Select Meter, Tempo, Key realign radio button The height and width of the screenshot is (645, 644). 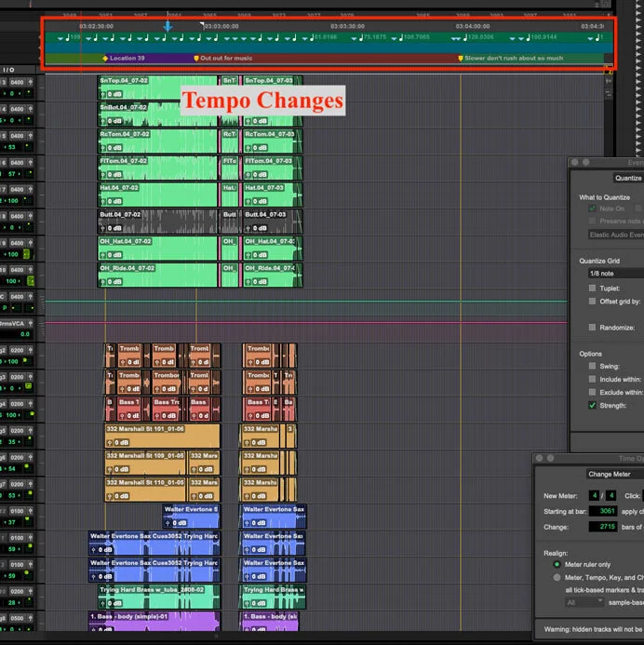point(557,578)
